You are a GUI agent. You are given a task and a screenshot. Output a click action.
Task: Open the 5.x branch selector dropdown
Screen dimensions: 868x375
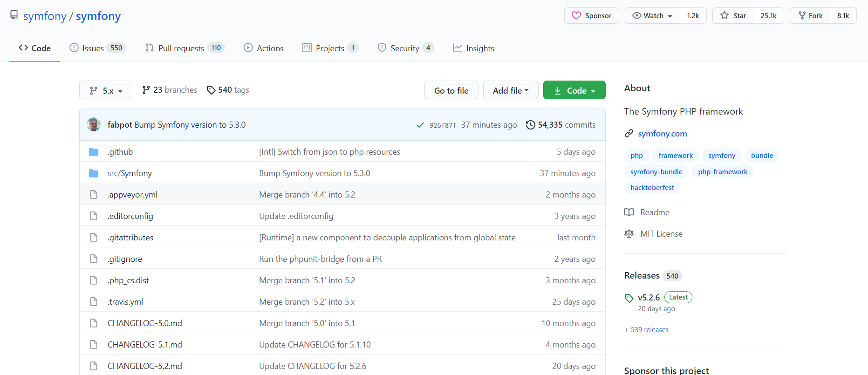106,90
